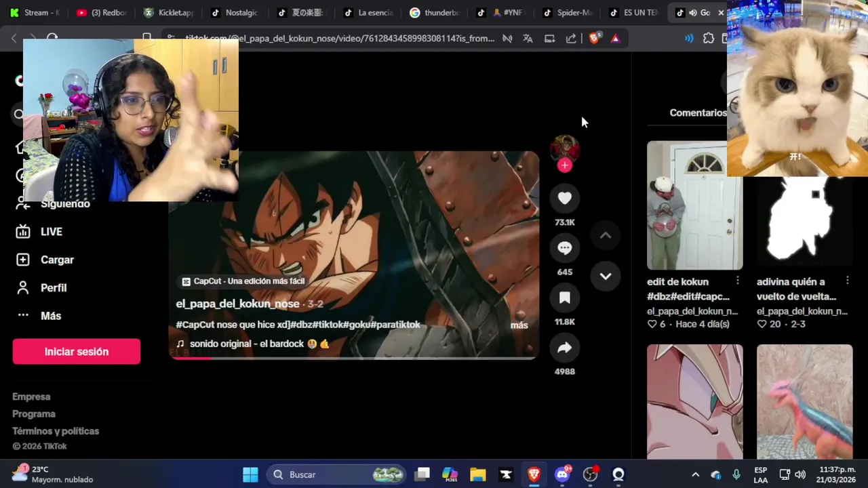Click the translate page icon
This screenshot has width=868, height=488.
point(528,39)
